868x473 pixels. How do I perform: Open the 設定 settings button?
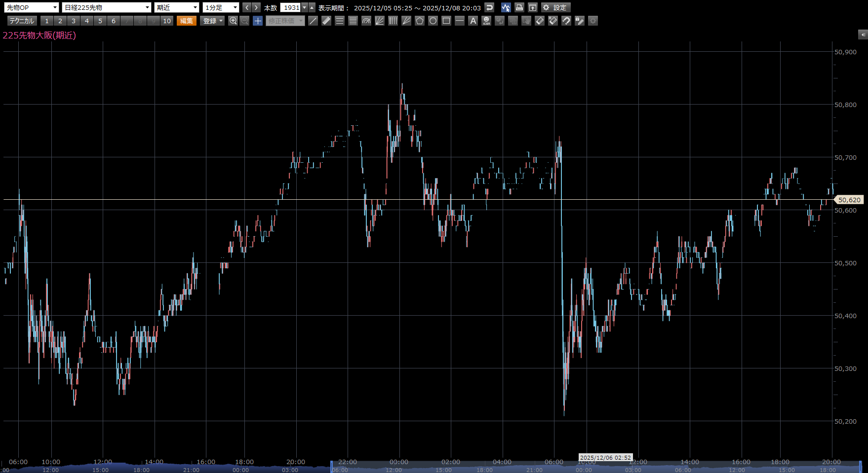pos(556,7)
